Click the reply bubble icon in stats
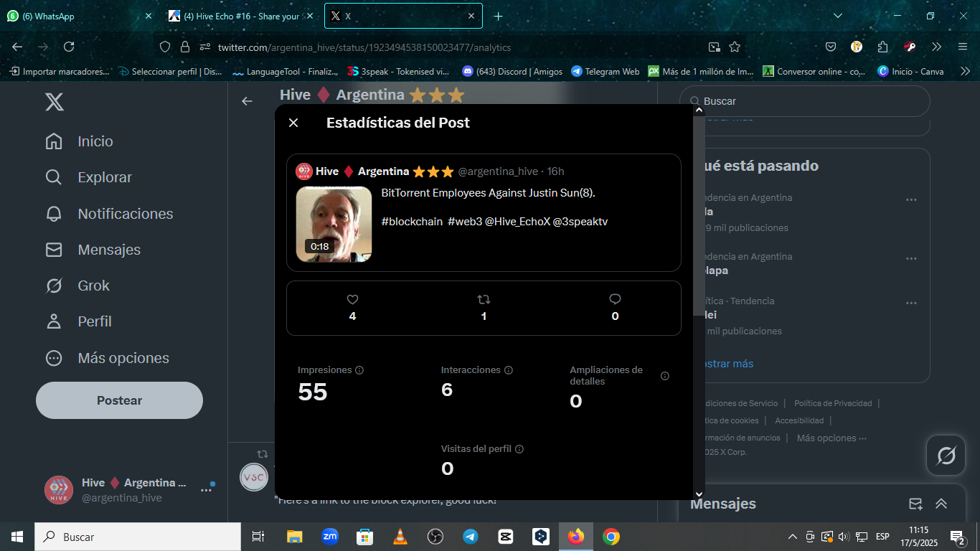Screen dimensions: 980x551 [x=615, y=299]
